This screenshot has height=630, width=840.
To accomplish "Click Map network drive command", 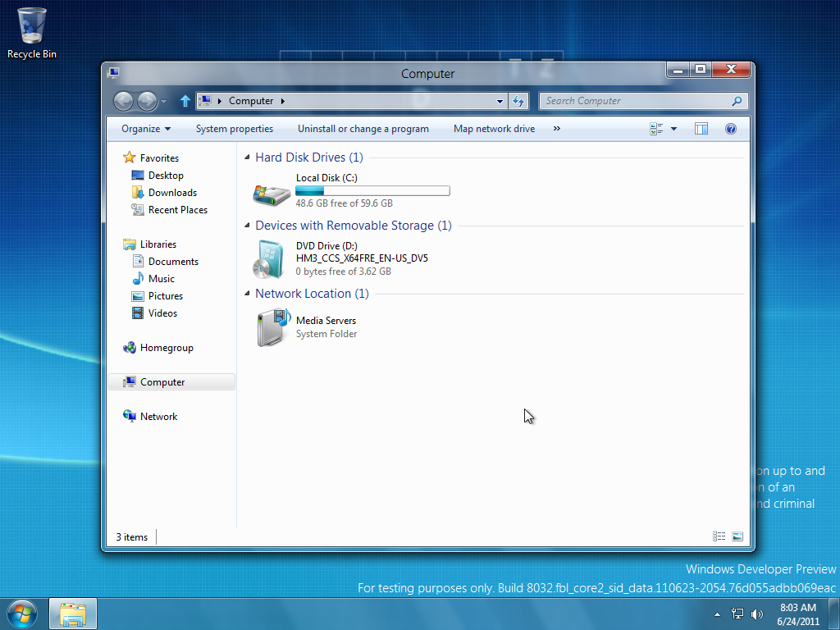I will click(x=494, y=129).
